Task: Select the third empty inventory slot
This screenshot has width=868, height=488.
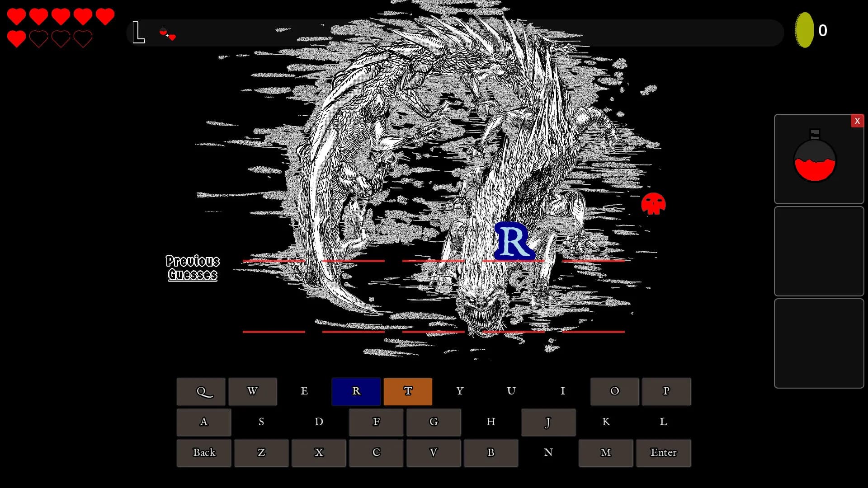Action: tap(819, 343)
